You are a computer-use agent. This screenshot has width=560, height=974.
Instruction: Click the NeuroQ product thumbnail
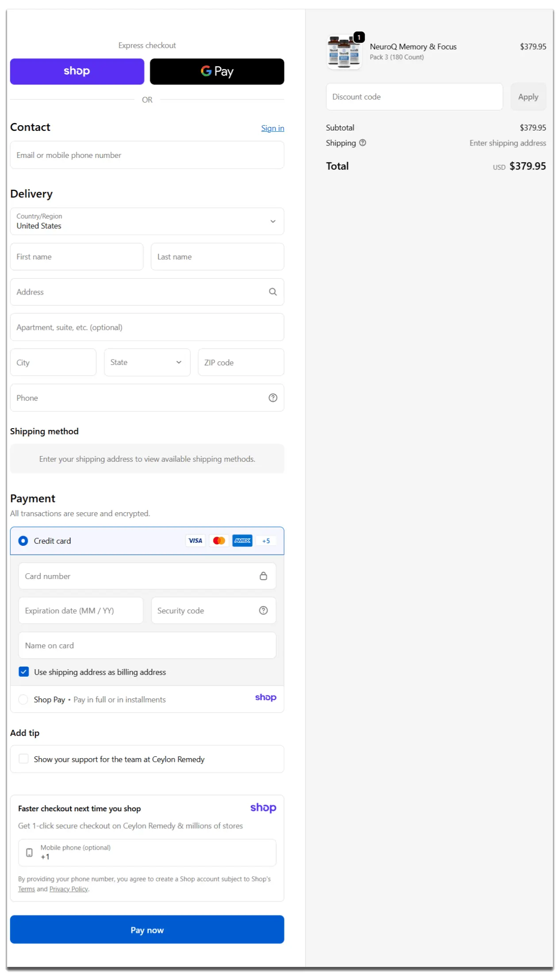(344, 52)
